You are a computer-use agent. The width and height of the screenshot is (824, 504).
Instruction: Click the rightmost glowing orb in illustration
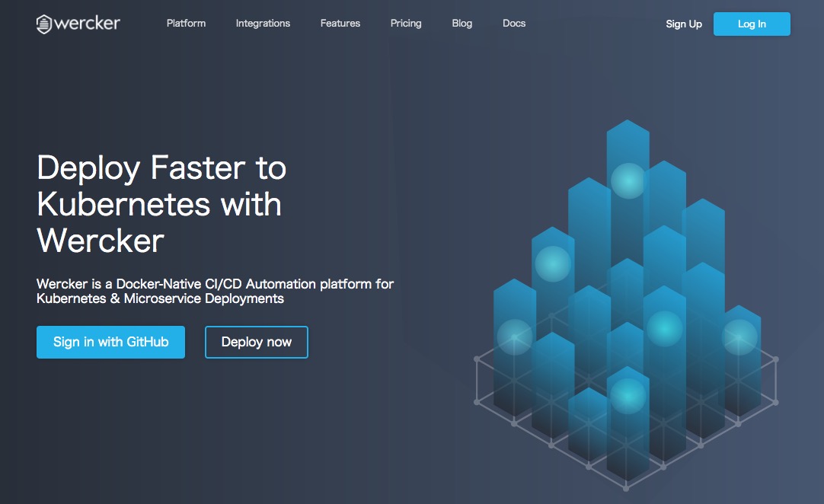point(739,337)
